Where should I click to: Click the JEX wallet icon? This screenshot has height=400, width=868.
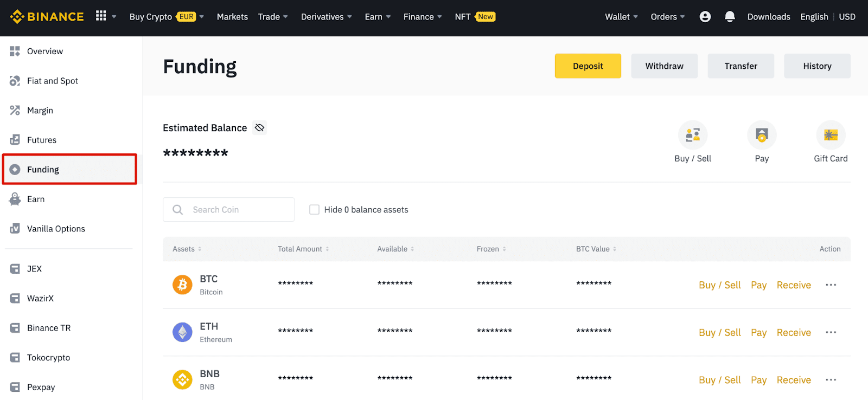point(15,269)
